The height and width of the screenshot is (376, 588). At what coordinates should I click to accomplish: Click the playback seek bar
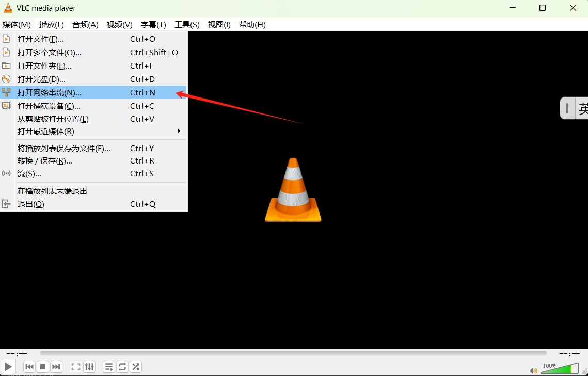pyautogui.click(x=293, y=353)
